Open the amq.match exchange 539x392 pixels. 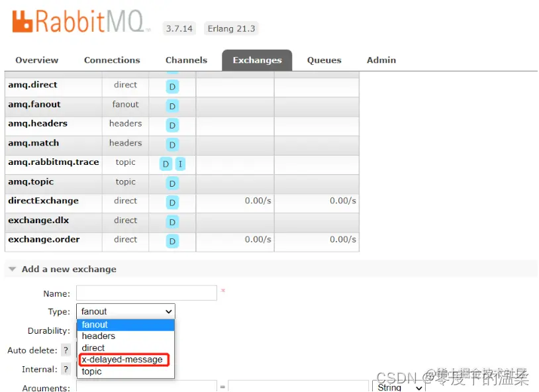[34, 143]
